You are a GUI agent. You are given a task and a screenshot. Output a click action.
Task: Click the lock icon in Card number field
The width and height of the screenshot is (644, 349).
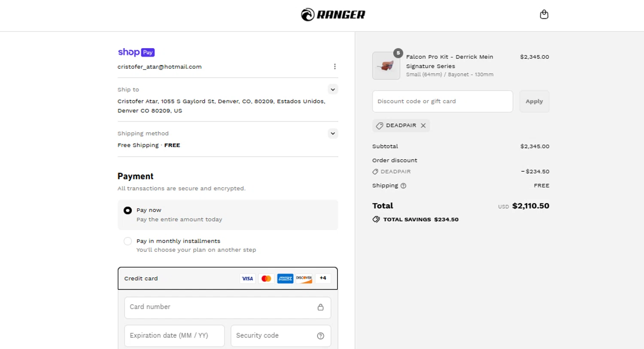(x=320, y=307)
